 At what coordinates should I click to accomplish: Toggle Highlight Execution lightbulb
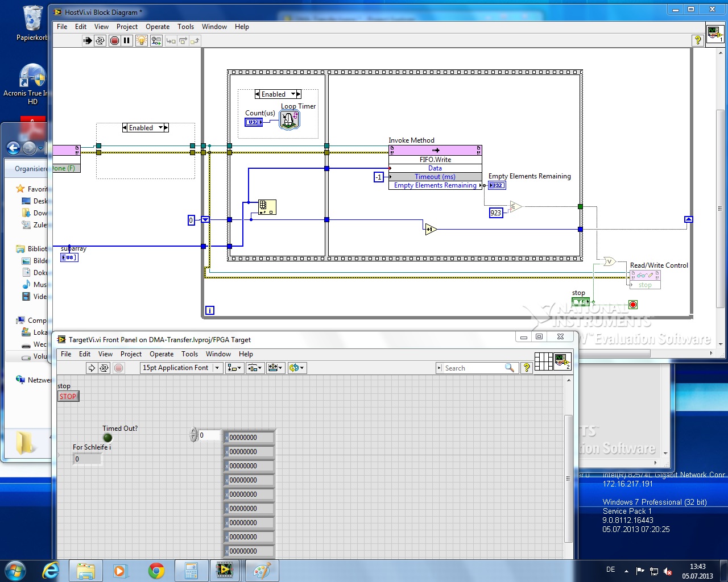(142, 40)
